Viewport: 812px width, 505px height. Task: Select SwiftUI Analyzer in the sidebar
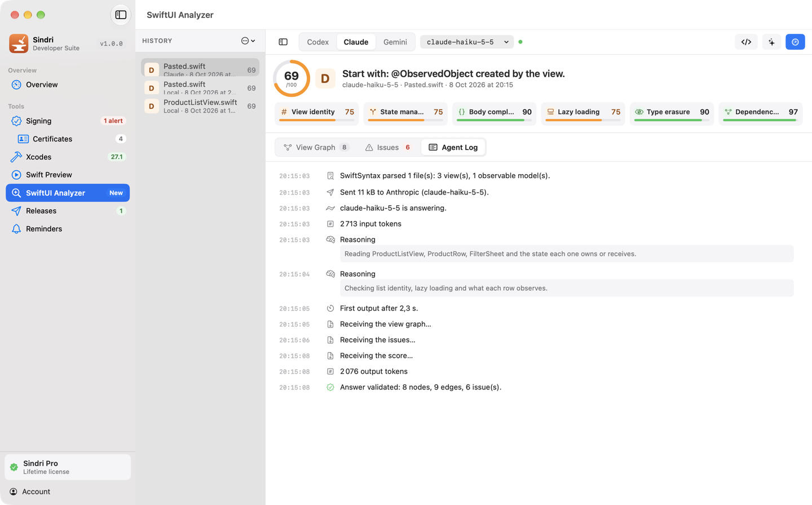[x=68, y=193]
